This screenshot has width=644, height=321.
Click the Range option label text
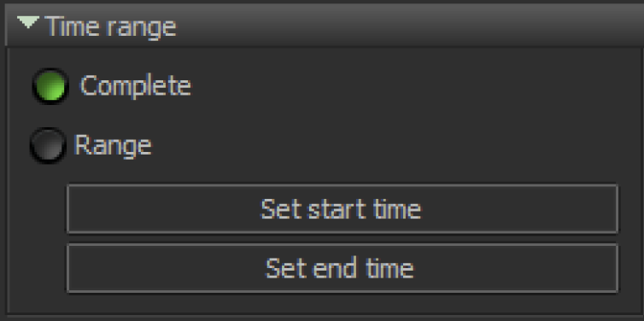pyautogui.click(x=113, y=146)
